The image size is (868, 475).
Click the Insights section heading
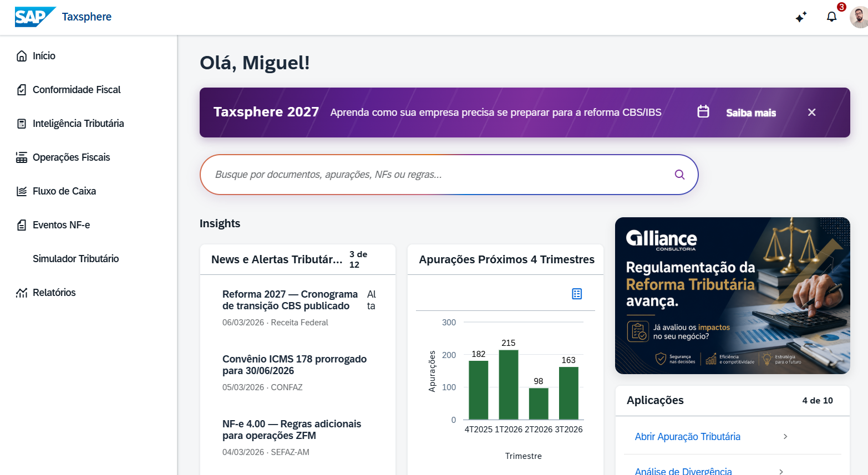[220, 223]
